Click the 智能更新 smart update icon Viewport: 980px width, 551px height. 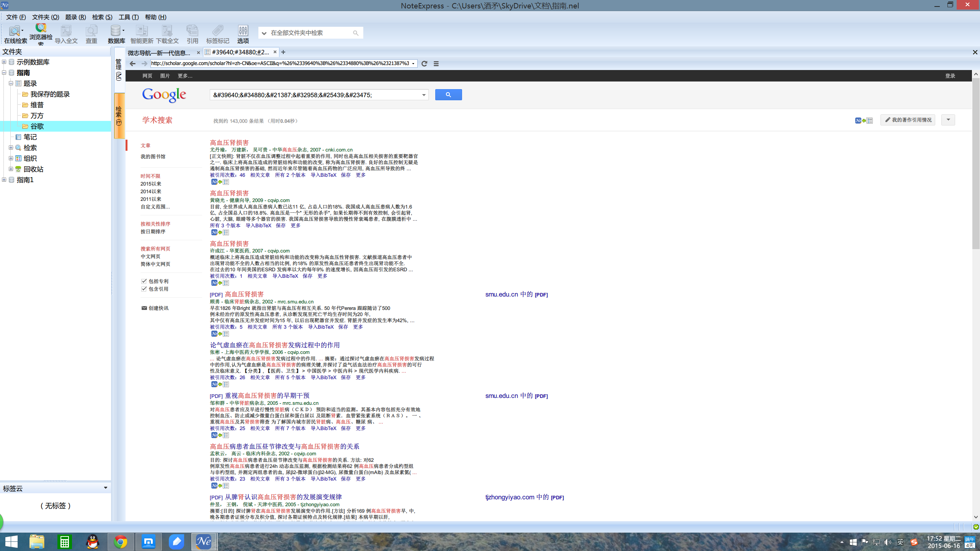(142, 34)
